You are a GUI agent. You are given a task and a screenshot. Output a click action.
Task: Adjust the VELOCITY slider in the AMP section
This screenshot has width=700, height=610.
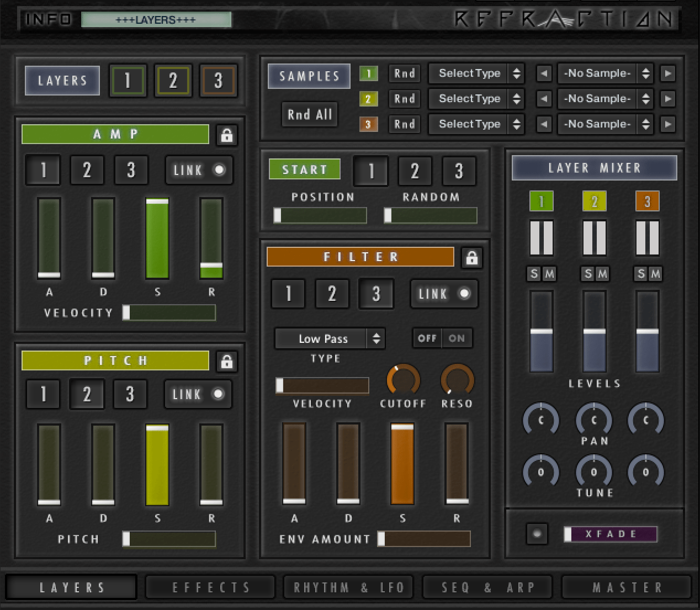pos(169,312)
